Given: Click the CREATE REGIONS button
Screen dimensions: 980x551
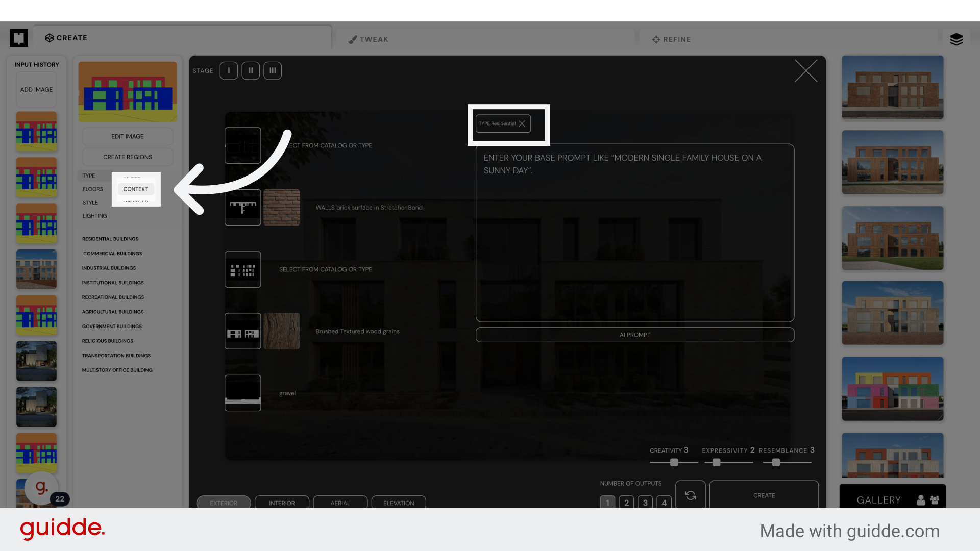Looking at the screenshot, I should point(128,157).
